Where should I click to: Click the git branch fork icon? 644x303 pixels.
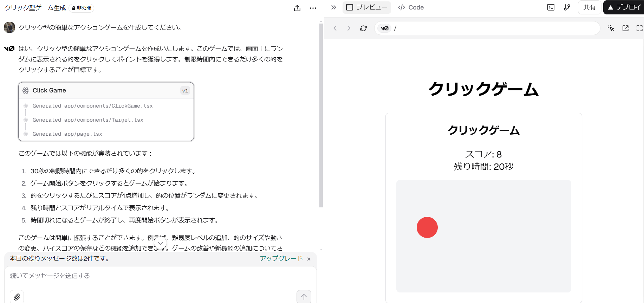click(x=567, y=7)
